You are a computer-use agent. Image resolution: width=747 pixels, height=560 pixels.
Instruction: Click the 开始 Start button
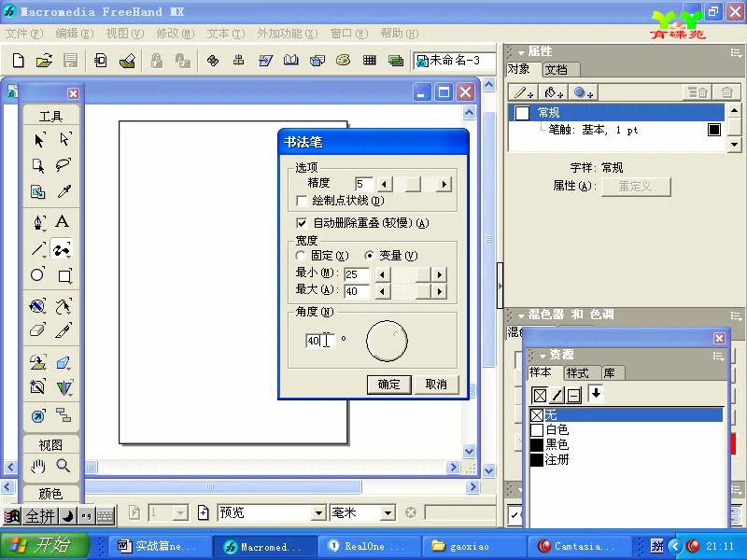tap(44, 545)
